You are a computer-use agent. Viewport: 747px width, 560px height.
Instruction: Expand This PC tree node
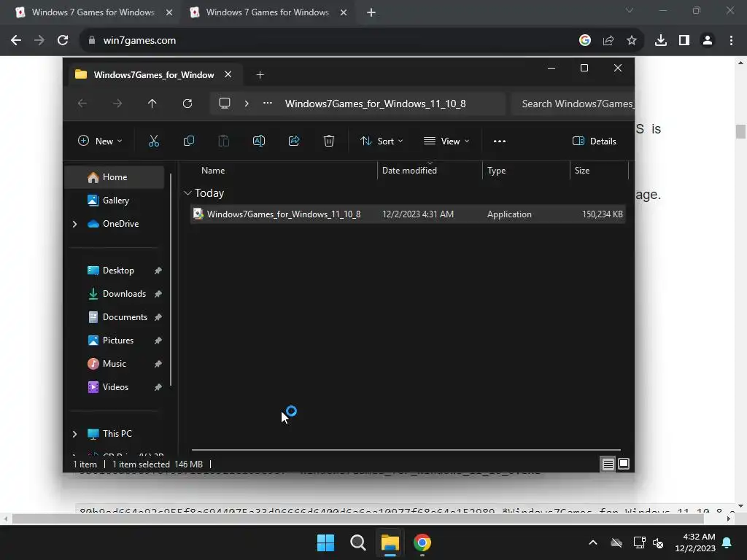pos(75,434)
